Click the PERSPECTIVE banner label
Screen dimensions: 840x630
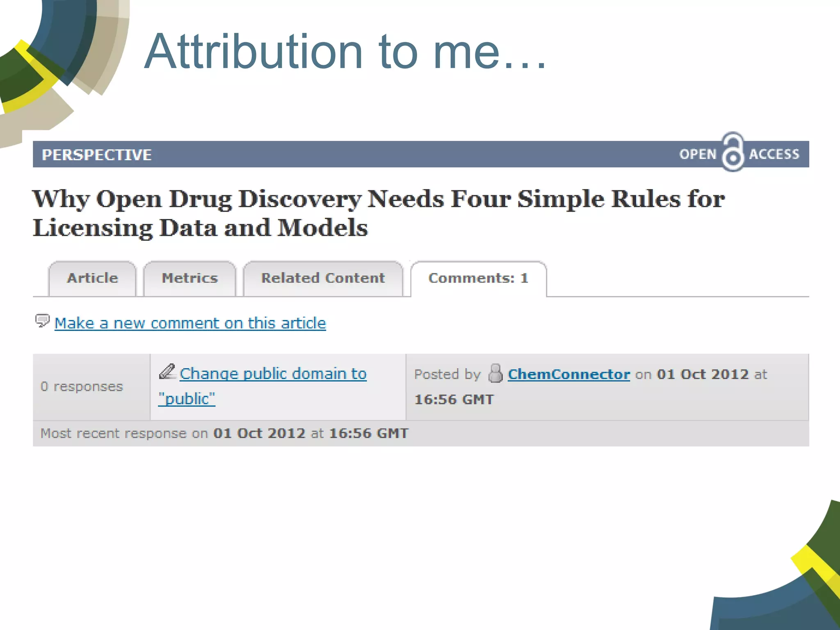coord(97,155)
